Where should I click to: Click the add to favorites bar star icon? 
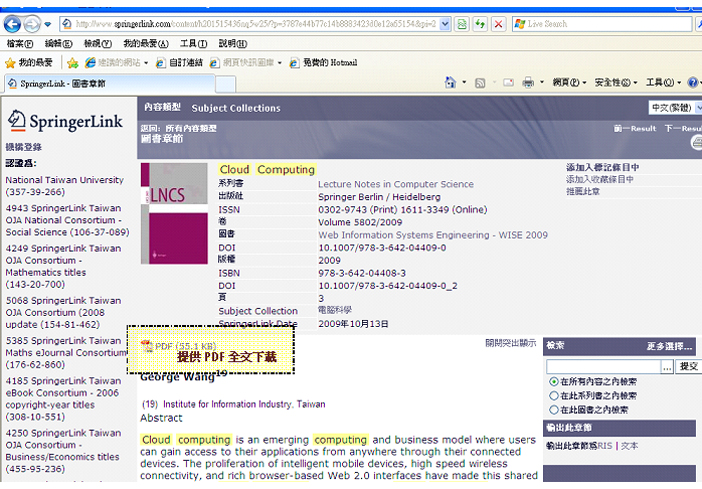(x=73, y=63)
